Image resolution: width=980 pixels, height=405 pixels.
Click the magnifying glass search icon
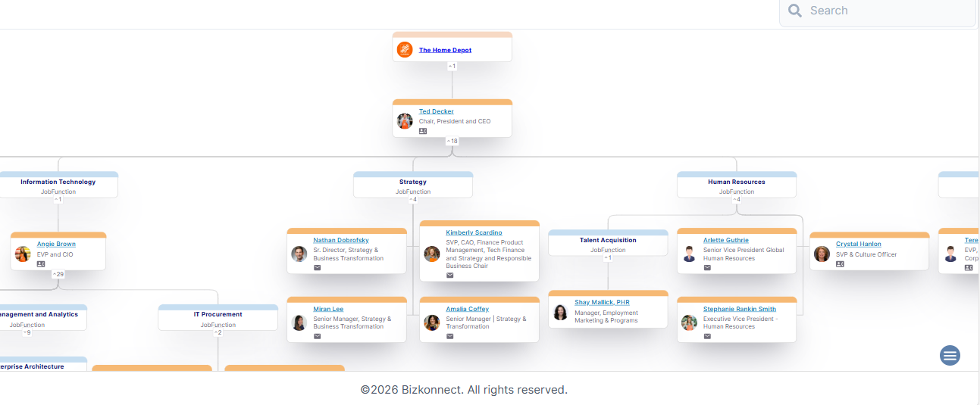coord(795,11)
